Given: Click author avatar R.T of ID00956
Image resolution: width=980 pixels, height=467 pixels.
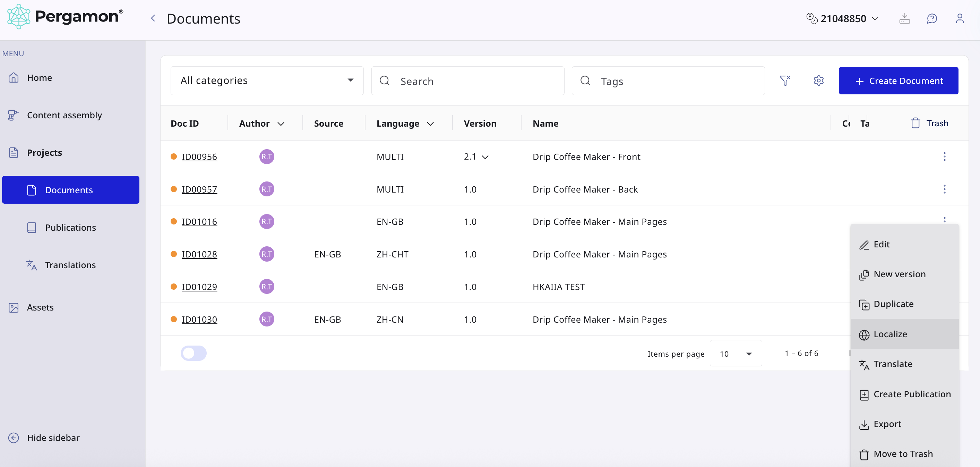Looking at the screenshot, I should click(x=267, y=156).
